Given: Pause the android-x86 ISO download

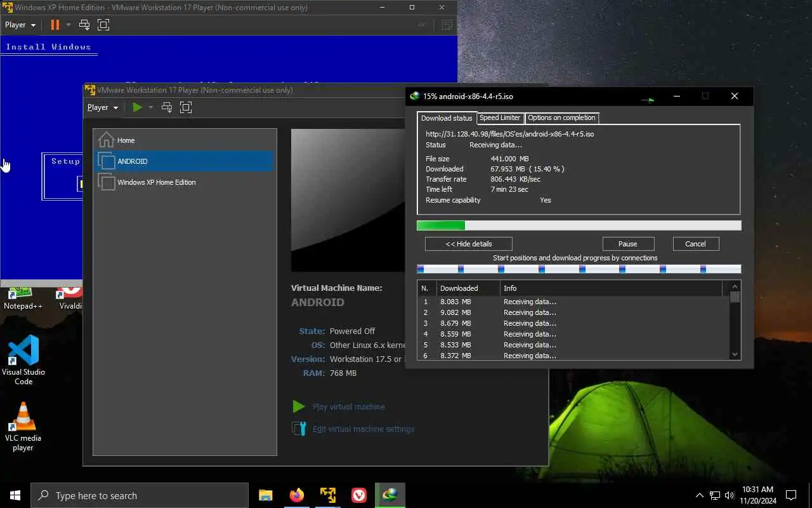Looking at the screenshot, I should (x=628, y=244).
